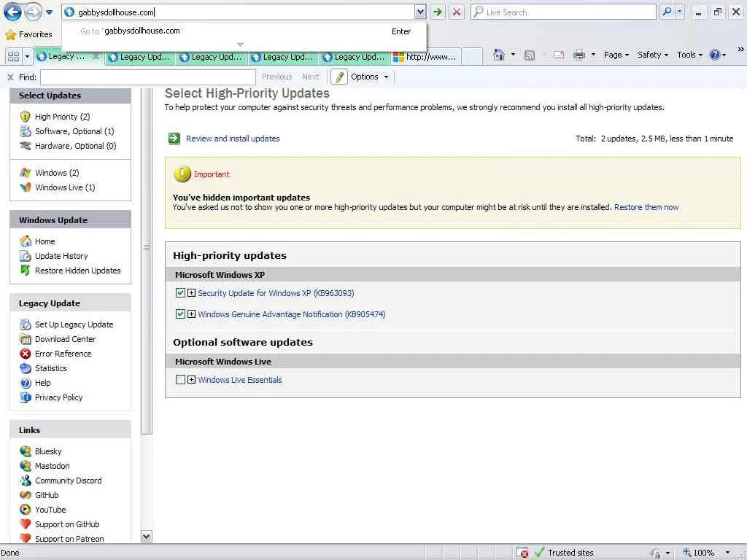Click the RSS feeds icon

click(x=529, y=55)
